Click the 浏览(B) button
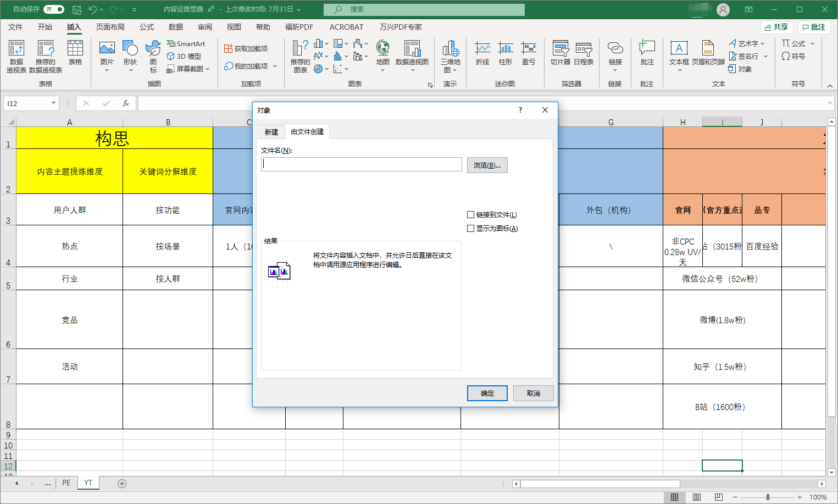Screen dimensions: 838x504 point(487,165)
